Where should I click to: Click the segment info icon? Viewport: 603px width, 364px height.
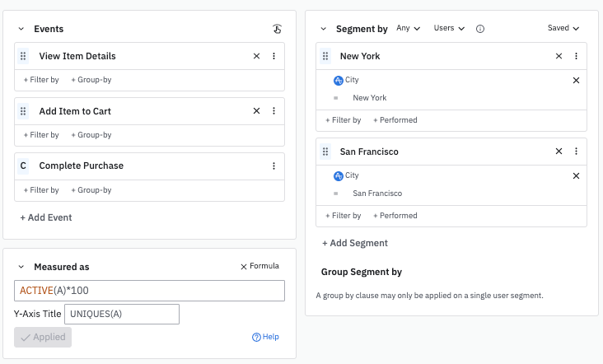480,29
